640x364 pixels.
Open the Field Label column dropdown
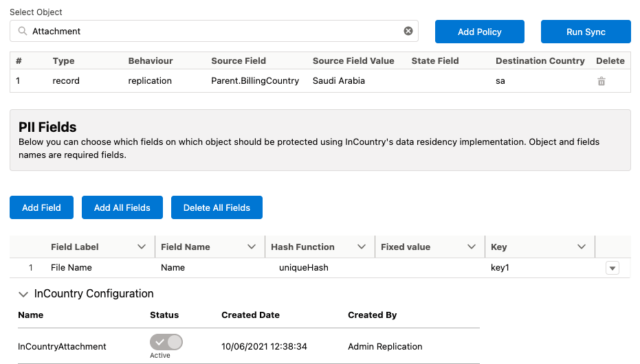click(x=142, y=247)
